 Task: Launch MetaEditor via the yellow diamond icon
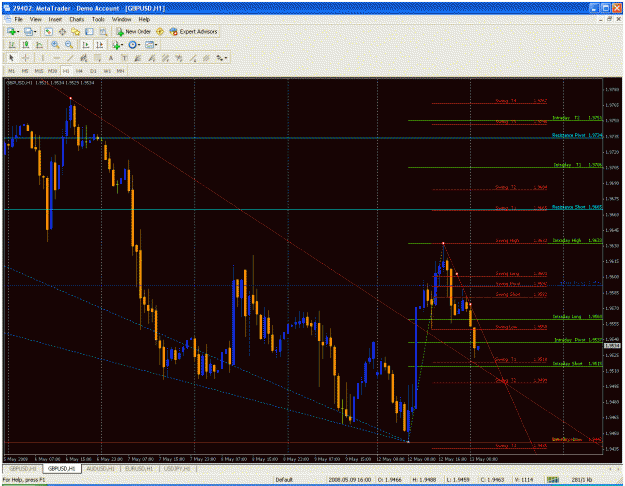click(160, 31)
